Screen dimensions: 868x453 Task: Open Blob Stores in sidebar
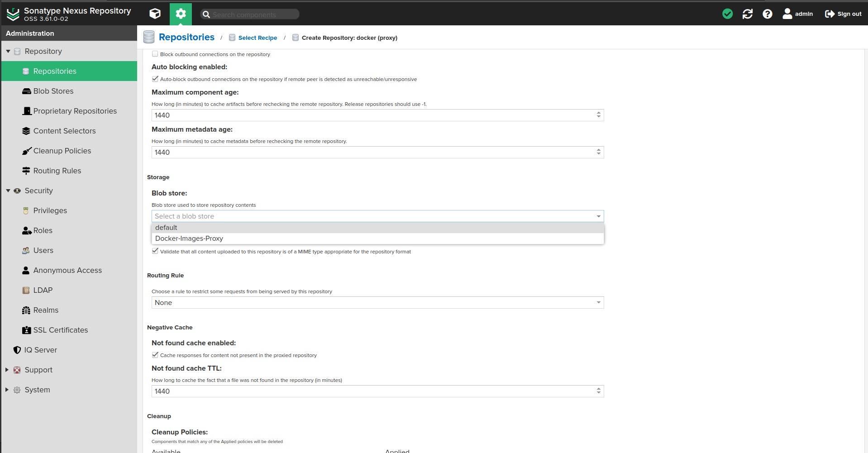53,91
